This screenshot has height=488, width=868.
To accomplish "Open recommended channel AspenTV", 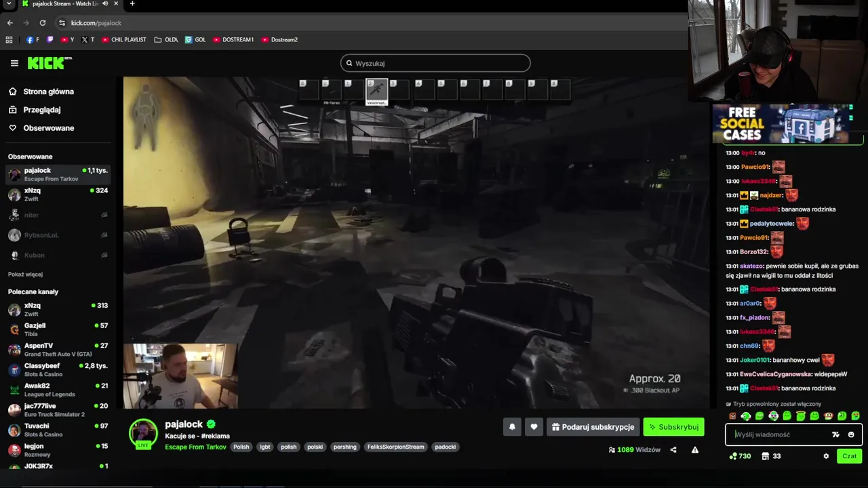I will [58, 350].
